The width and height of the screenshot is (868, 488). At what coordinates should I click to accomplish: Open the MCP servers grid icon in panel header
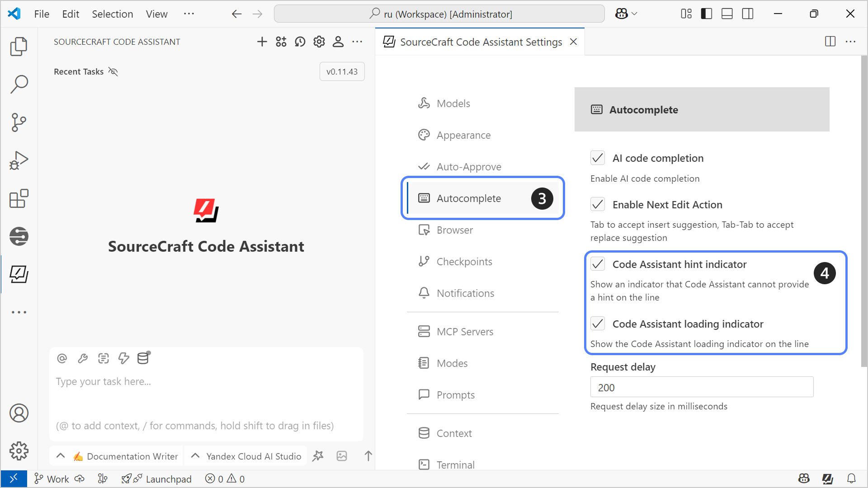point(281,42)
